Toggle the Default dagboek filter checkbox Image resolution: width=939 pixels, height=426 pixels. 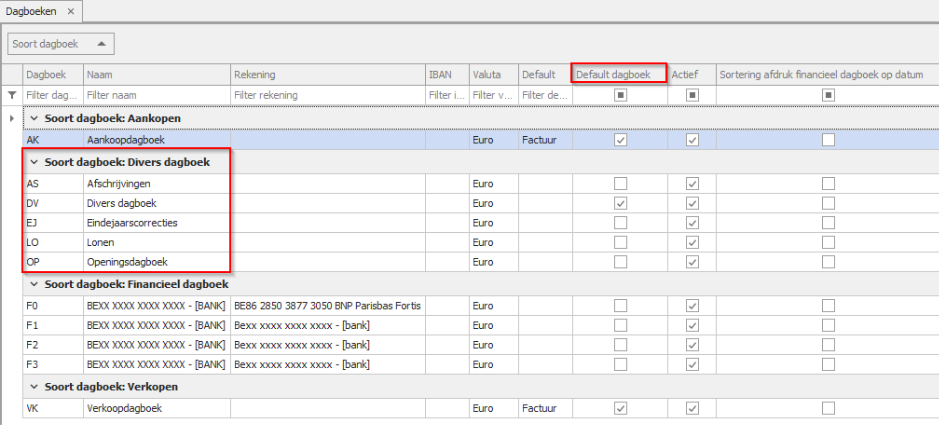(620, 95)
